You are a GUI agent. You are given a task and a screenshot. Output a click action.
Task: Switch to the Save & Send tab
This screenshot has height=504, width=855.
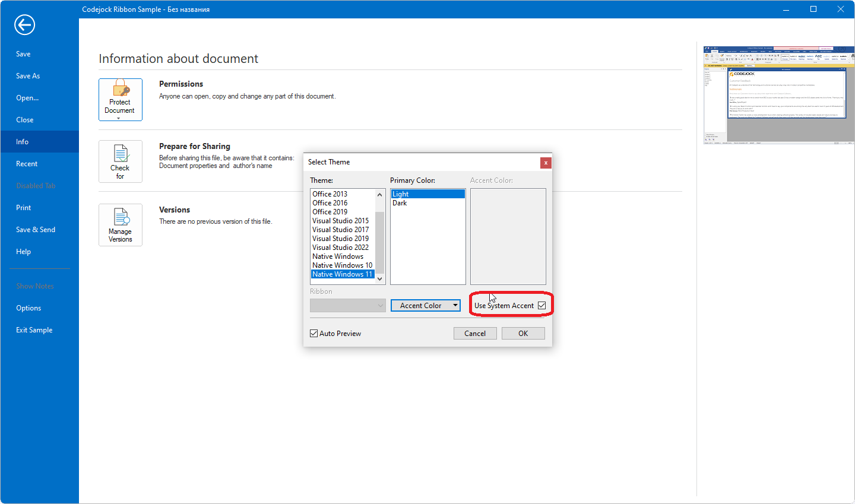[x=36, y=230]
